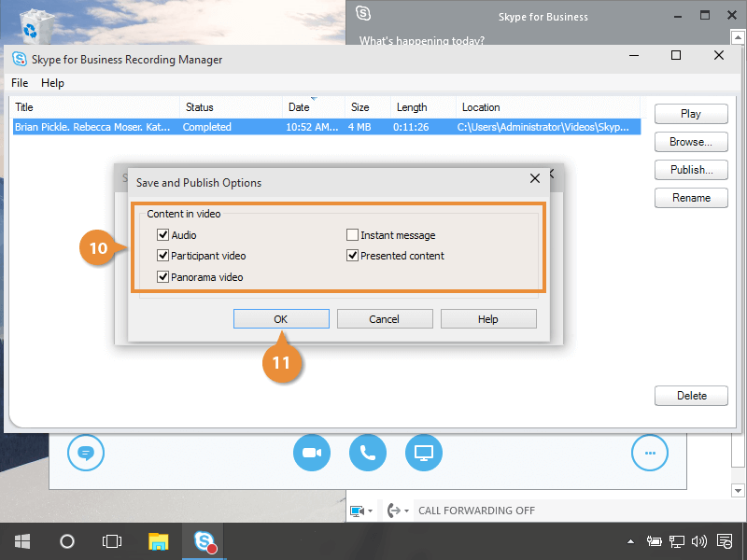Open the Help menu
The width and height of the screenshot is (747, 560).
click(52, 83)
